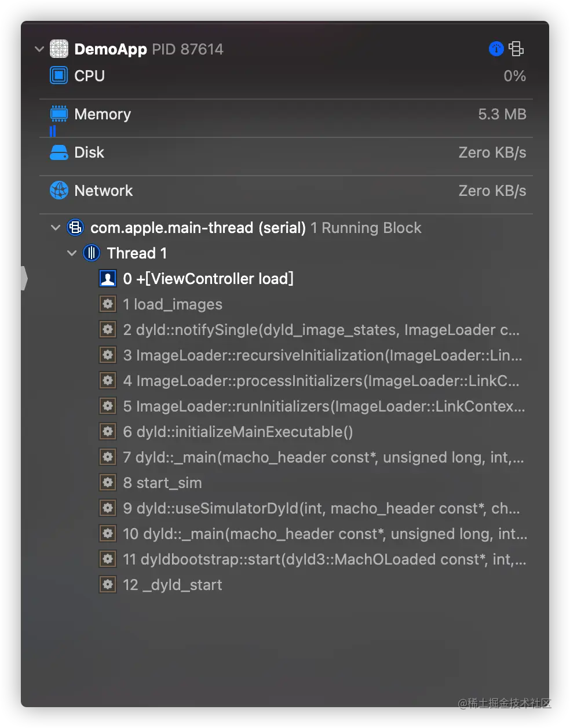
Task: Collapse the com.apple.main-thread queue
Action: pos(56,228)
